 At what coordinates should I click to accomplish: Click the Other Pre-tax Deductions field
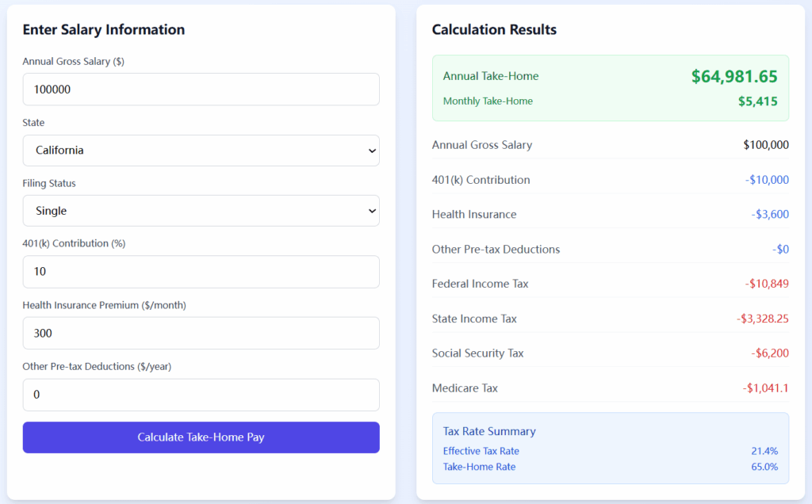click(x=201, y=395)
